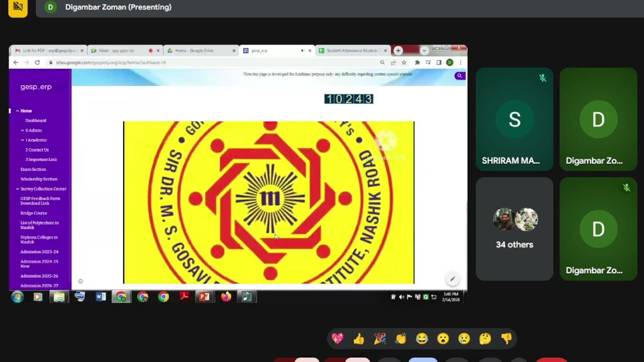Click the institute logo image
644x362 pixels.
click(x=269, y=203)
